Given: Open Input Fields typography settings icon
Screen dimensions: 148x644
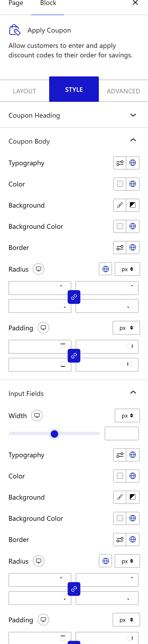Looking at the screenshot, I should pos(120,455).
